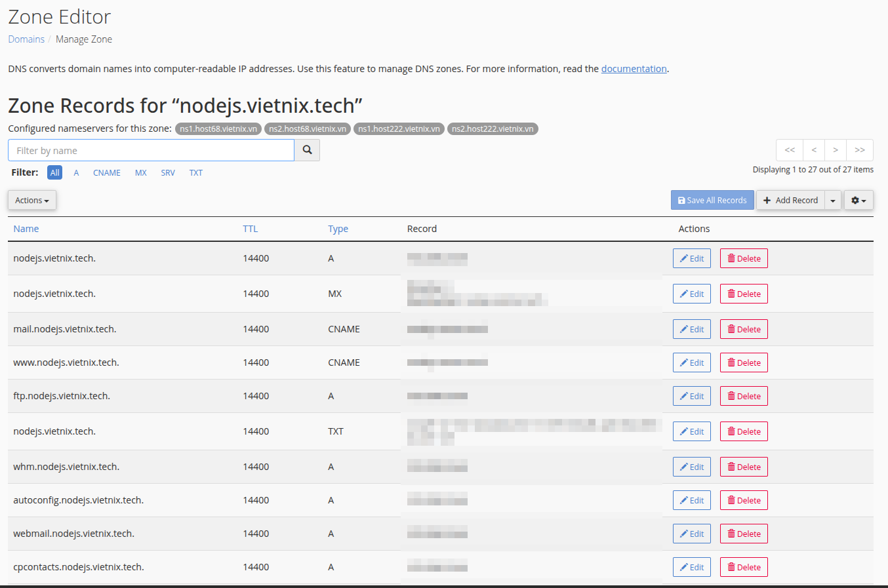The width and height of the screenshot is (888, 588).
Task: Click Save All Records button
Action: click(x=712, y=201)
